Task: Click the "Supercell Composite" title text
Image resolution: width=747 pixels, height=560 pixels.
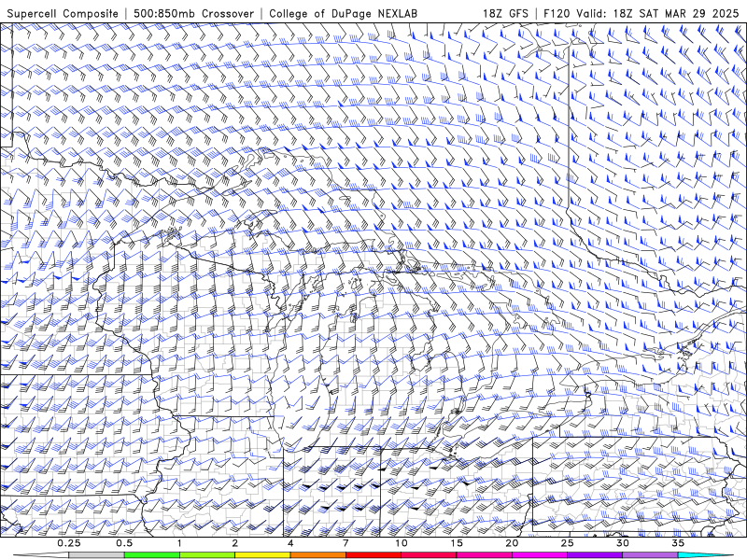Action: (x=63, y=14)
